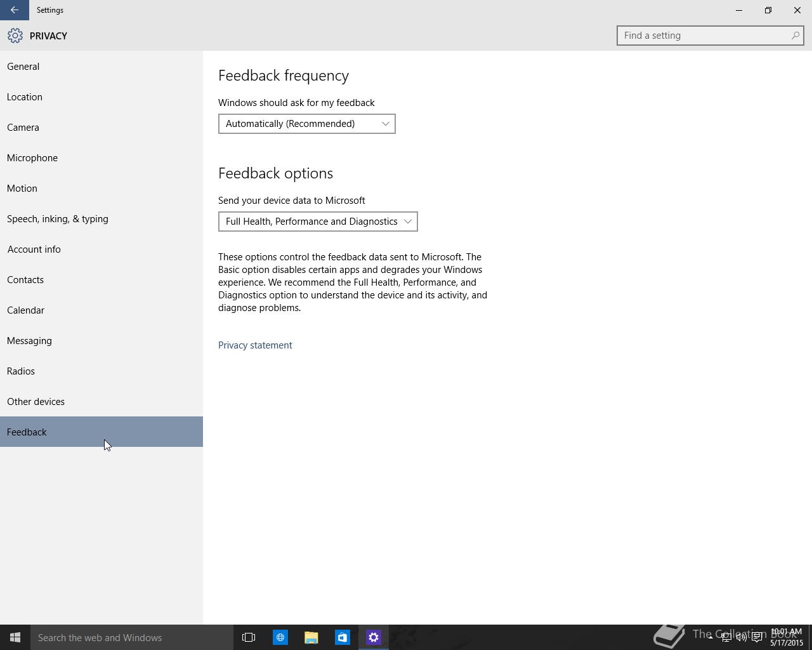812x650 pixels.
Task: Go back using the back arrow
Action: [14, 10]
